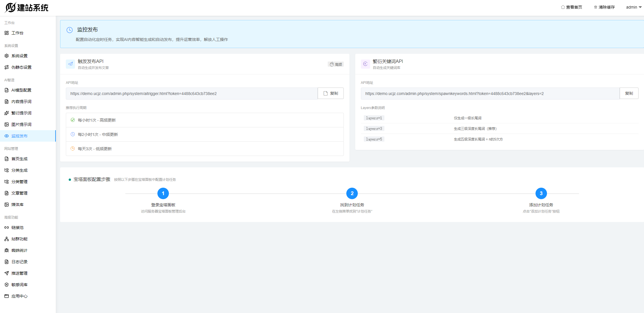
Task: Open 系统设置 via its gear icon
Action: tap(7, 56)
